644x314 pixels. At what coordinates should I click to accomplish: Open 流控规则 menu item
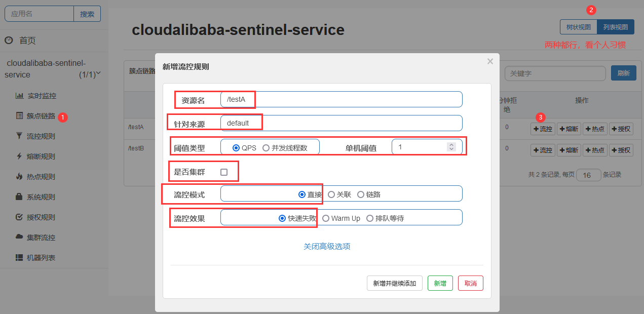pyautogui.click(x=41, y=136)
